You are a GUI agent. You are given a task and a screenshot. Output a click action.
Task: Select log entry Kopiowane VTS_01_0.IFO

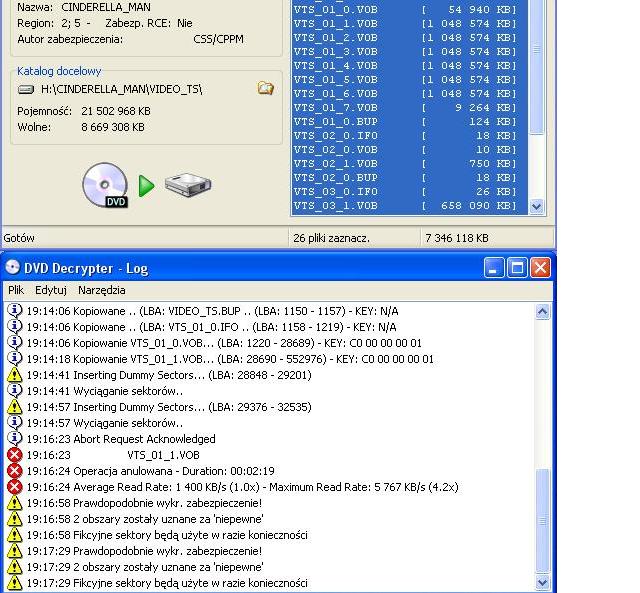(x=211, y=327)
